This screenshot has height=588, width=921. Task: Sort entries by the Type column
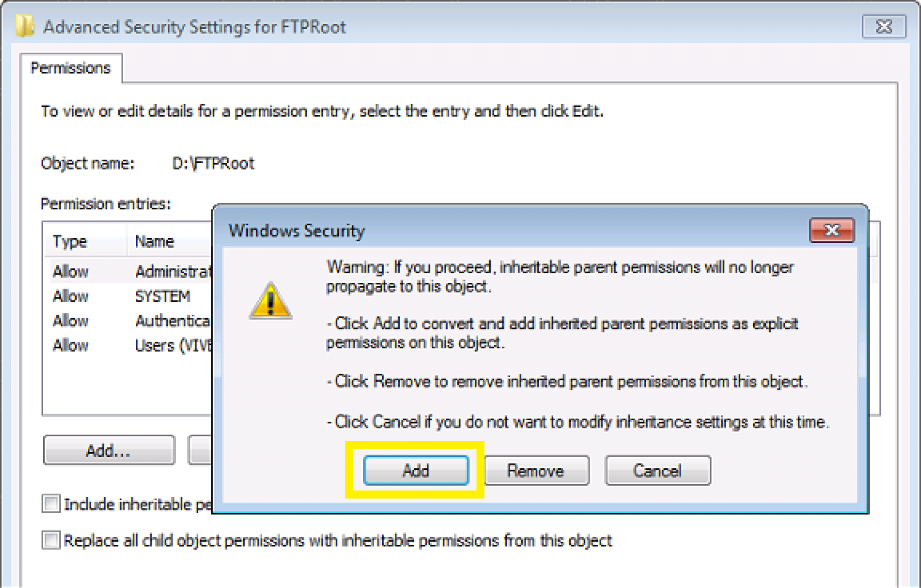point(70,241)
